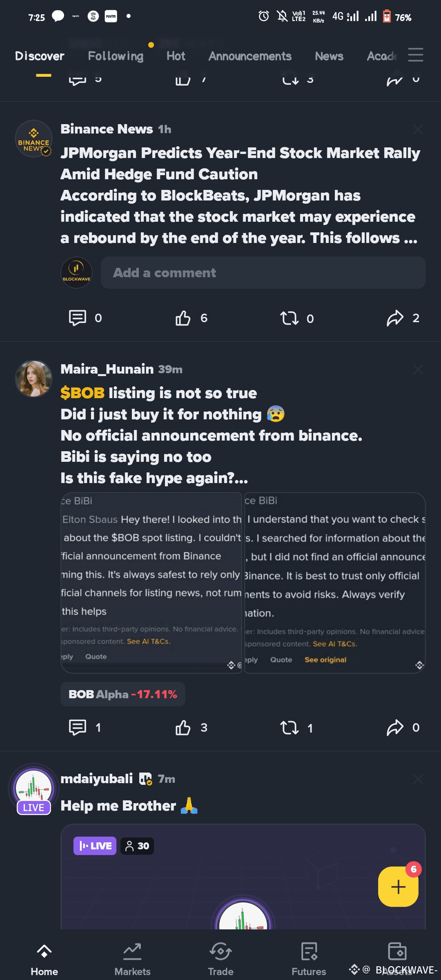This screenshot has height=980, width=441.
Task: Like the JPMorgan Binance News post
Action: (183, 318)
